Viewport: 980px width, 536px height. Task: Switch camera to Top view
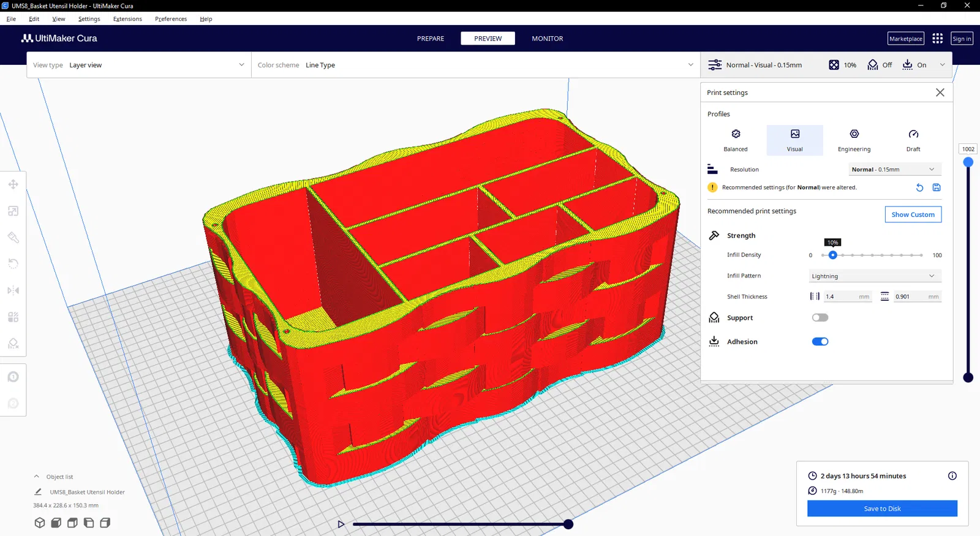(72, 523)
